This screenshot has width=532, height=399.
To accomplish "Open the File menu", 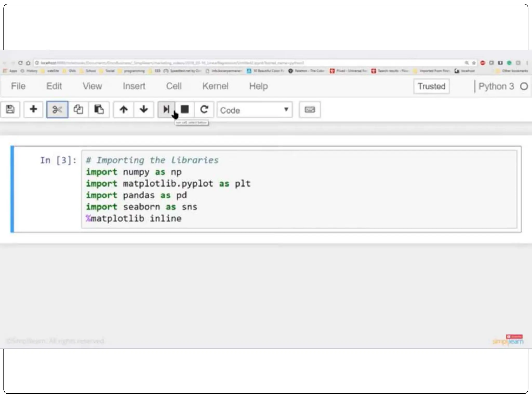I will pos(18,86).
